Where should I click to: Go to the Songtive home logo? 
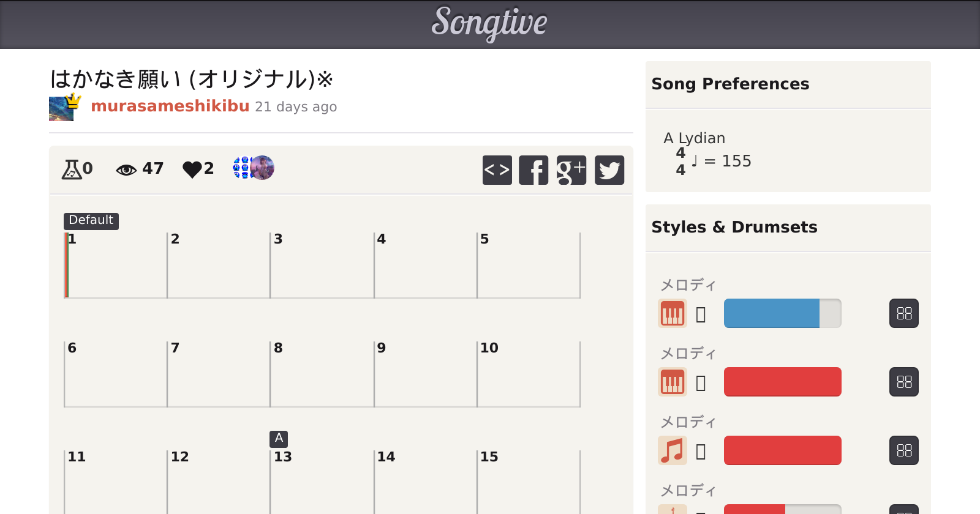489,23
